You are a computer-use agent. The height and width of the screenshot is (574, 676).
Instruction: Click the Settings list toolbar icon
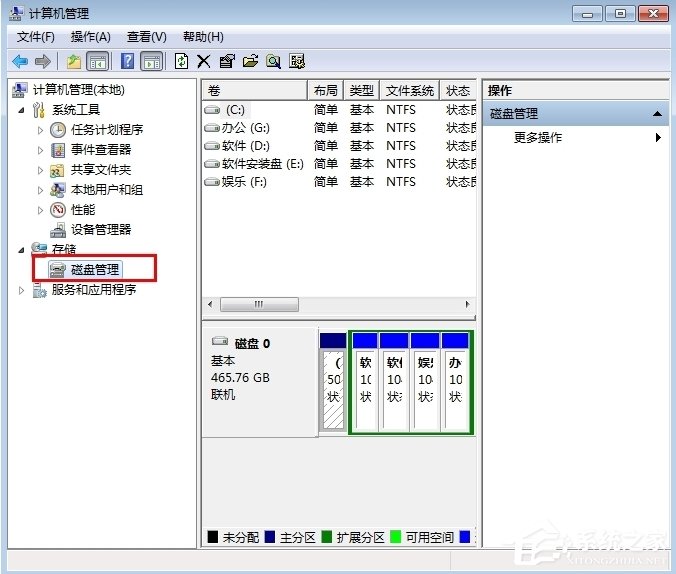(x=297, y=61)
